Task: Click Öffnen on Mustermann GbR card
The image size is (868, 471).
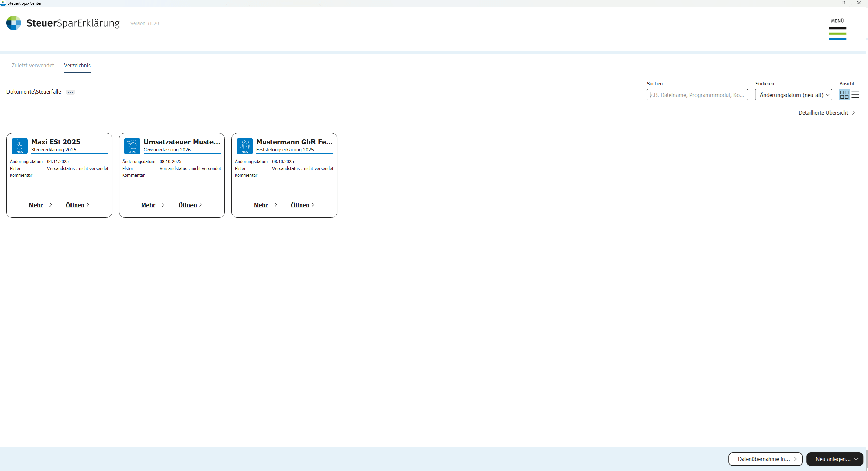Action: tap(300, 205)
